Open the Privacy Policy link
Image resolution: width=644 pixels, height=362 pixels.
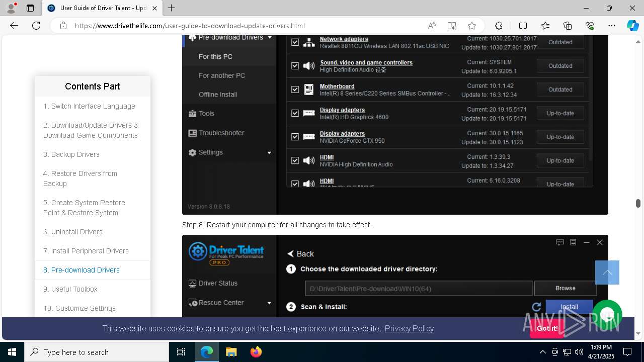(409, 328)
